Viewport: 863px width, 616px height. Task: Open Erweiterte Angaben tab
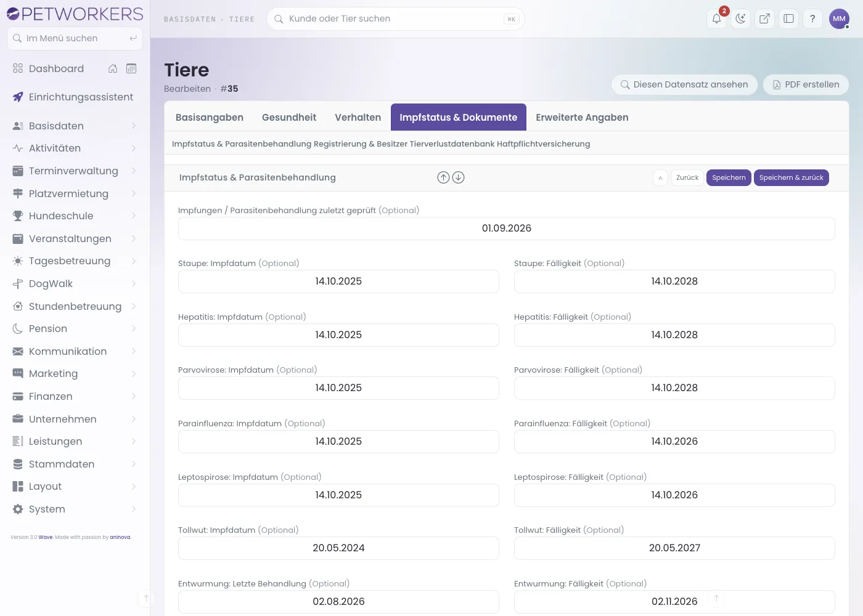(x=582, y=117)
